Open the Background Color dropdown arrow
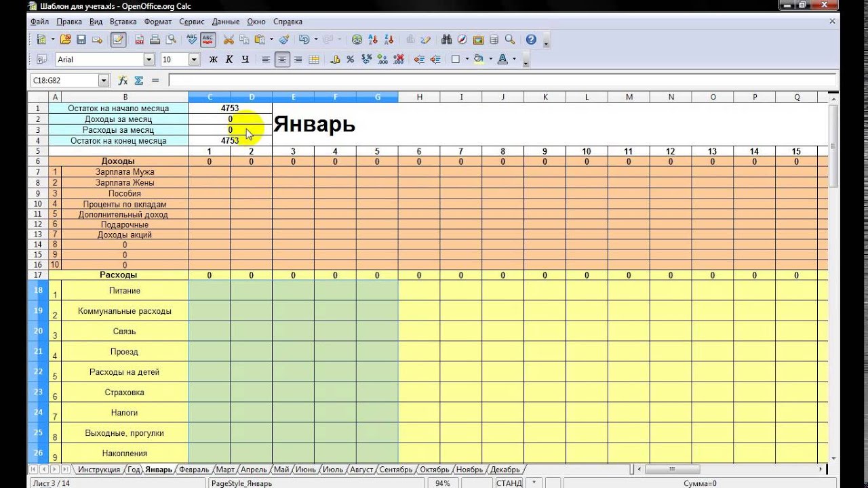 coord(490,60)
